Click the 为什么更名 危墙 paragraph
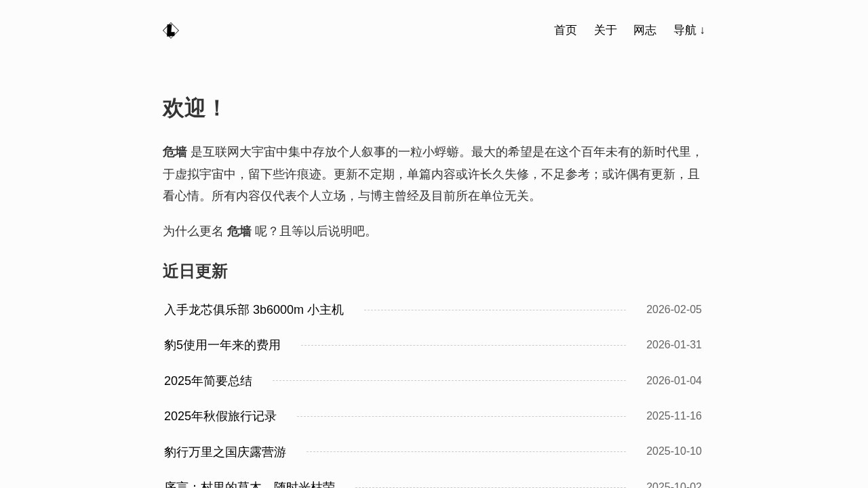Image resolution: width=868 pixels, height=488 pixels. 267,231
